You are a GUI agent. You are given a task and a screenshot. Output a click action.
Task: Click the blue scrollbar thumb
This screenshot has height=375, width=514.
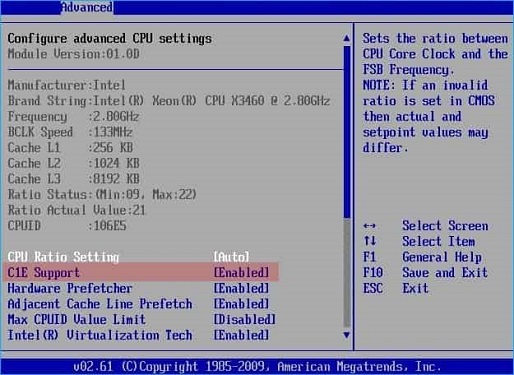tap(347, 132)
